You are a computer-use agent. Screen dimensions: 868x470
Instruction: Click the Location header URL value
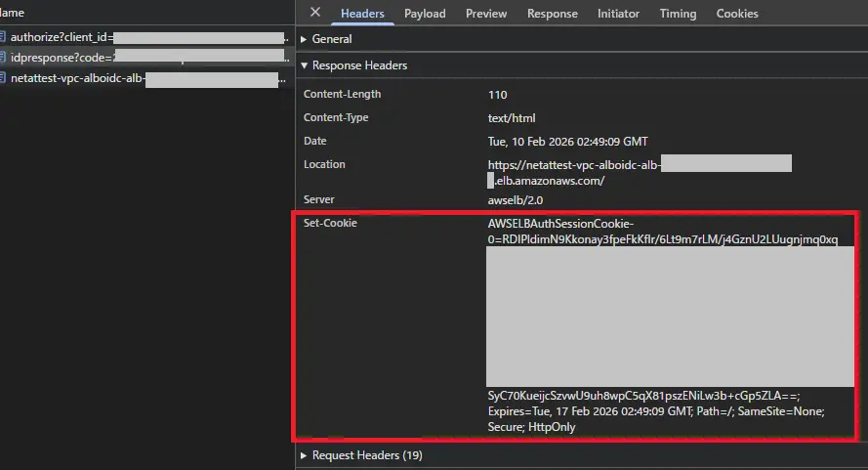pyautogui.click(x=574, y=165)
